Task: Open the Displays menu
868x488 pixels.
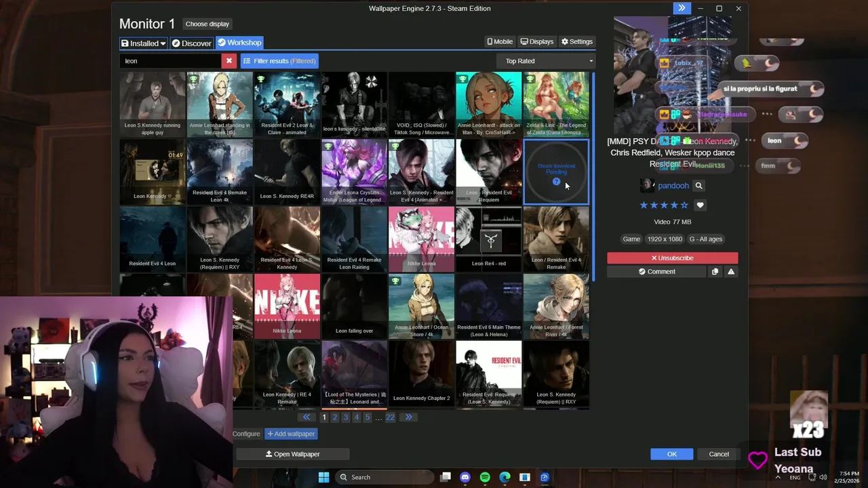Action: [537, 41]
